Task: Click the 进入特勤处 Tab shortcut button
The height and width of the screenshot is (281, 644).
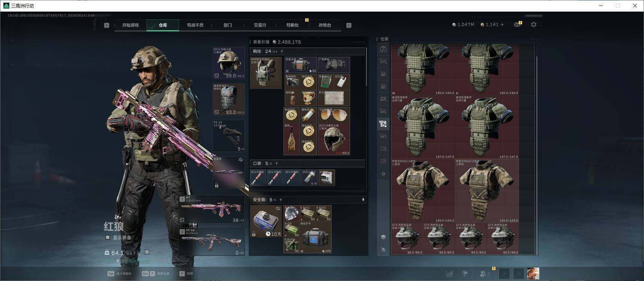Action: click(120, 274)
